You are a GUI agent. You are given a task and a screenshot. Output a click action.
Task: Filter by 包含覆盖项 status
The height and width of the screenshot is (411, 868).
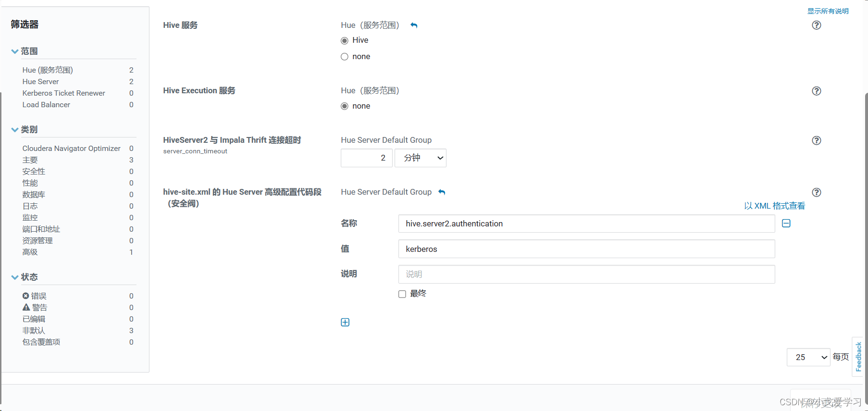click(41, 342)
